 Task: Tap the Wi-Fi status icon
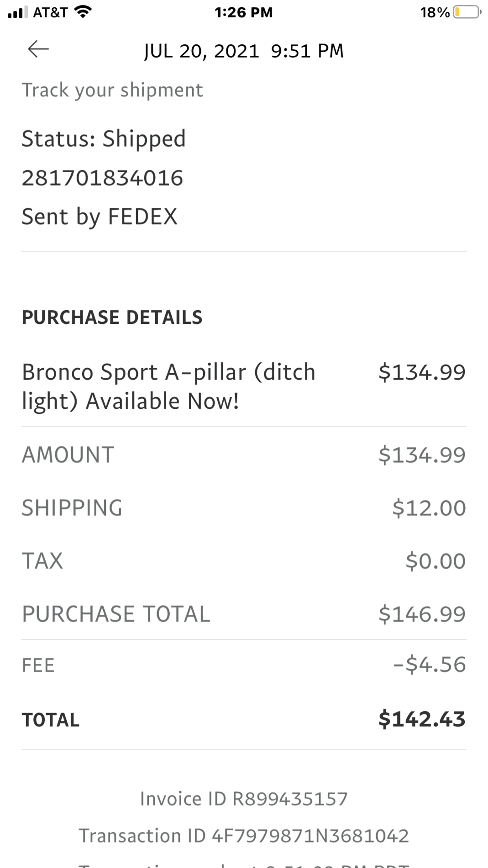click(83, 12)
